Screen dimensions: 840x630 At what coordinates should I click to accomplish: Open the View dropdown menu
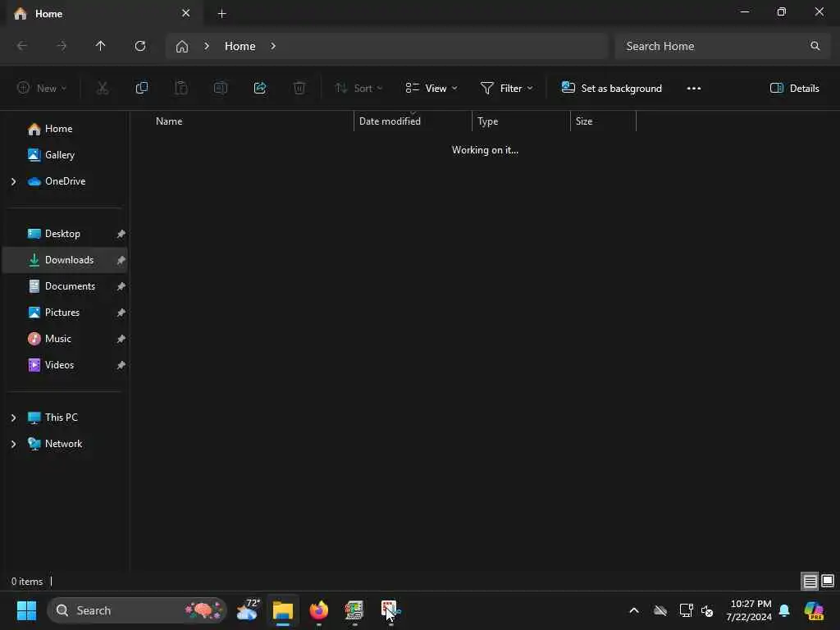(x=431, y=89)
